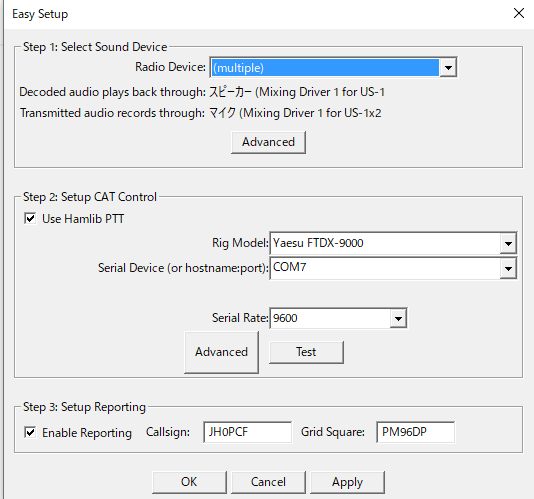Image resolution: width=534 pixels, height=499 pixels.
Task: Expand the Serial Device dropdown arrow
Action: coord(508,268)
